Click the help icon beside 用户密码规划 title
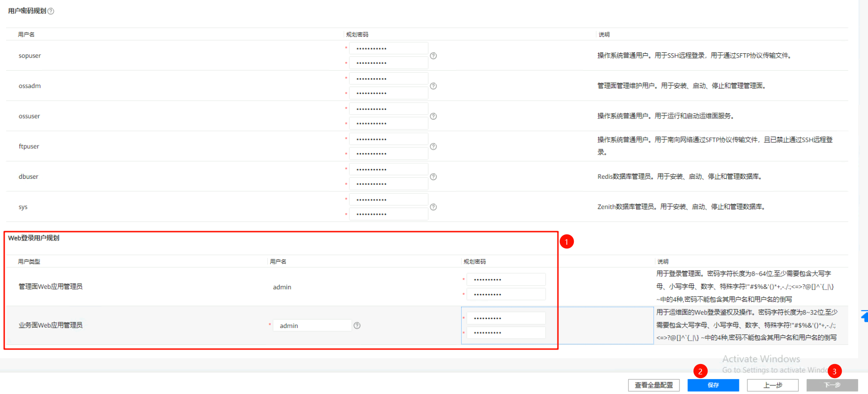 point(51,11)
